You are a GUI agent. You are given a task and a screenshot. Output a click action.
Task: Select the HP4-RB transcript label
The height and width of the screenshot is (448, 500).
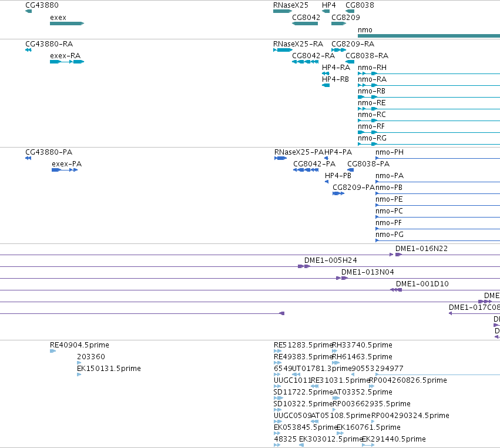click(335, 79)
